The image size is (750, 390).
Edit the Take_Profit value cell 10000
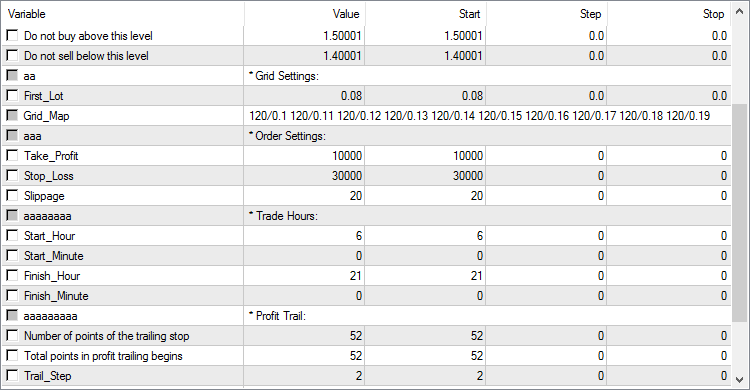tap(304, 156)
